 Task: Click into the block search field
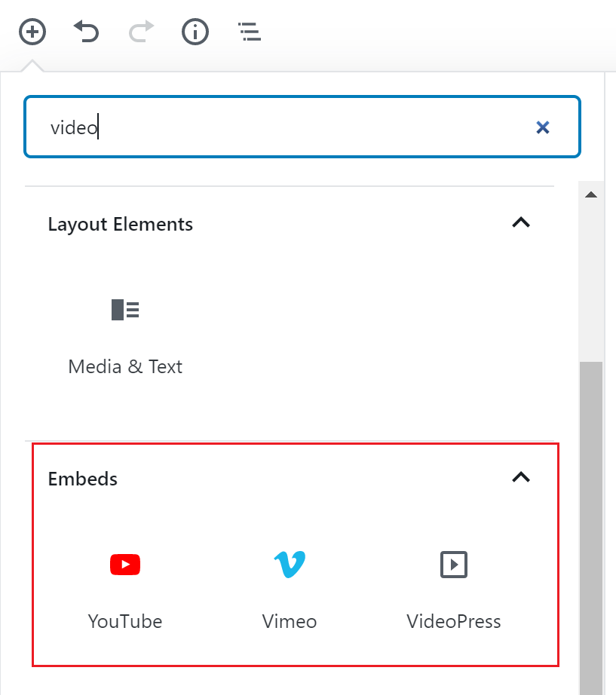click(302, 127)
